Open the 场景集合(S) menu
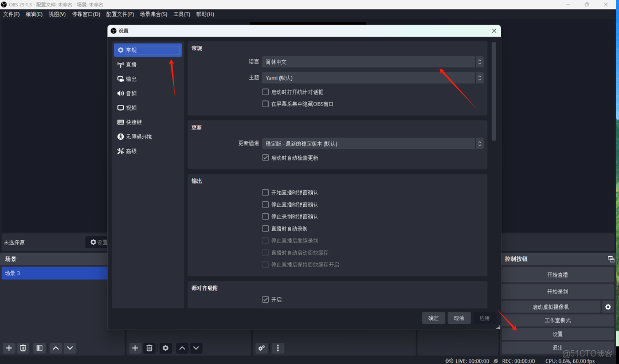 click(x=152, y=14)
